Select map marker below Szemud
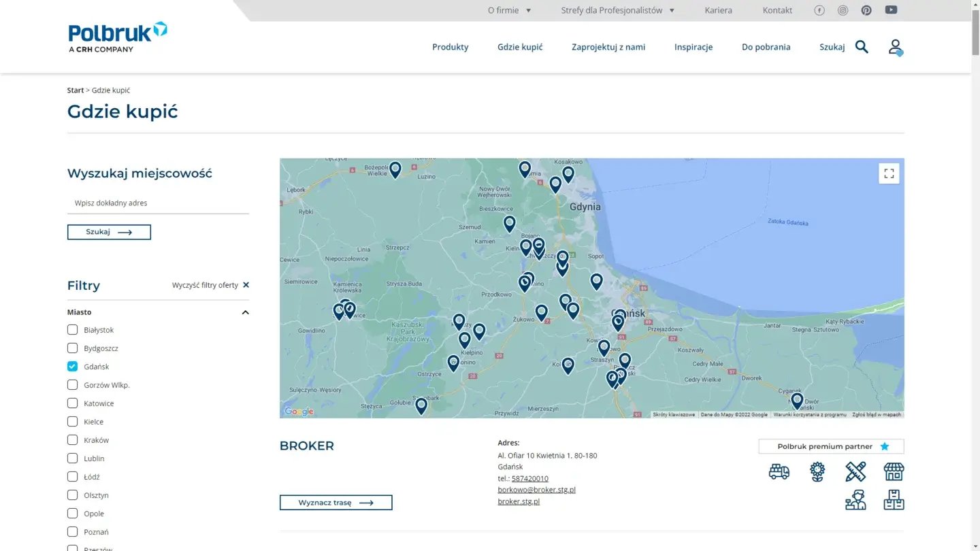 (510, 224)
